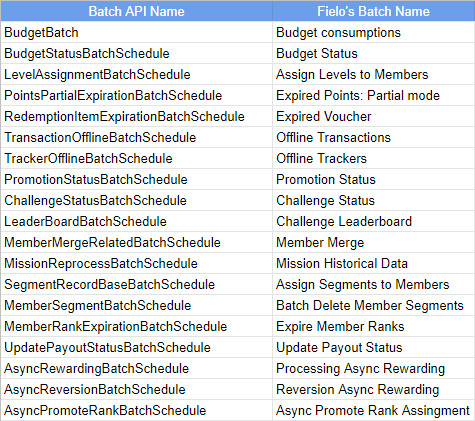This screenshot has height=421, width=475.
Task: Select RedemptionItemExpirationBatchSchedule row name
Action: (x=124, y=117)
